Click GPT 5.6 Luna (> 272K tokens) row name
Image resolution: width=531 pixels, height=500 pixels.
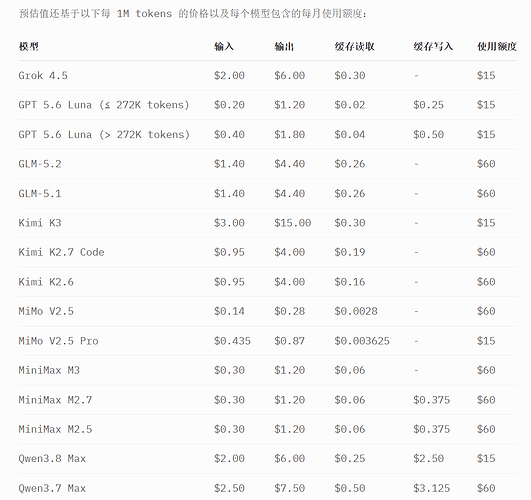pyautogui.click(x=104, y=134)
